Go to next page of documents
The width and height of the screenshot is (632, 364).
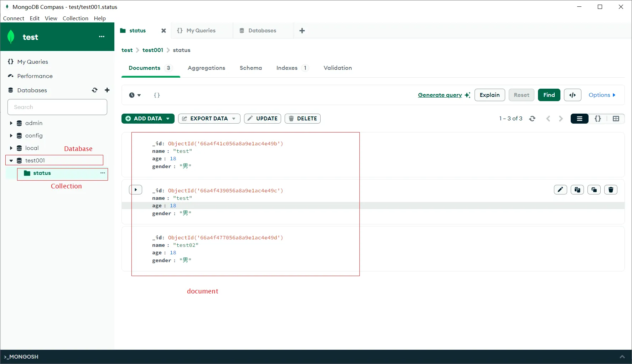tap(561, 119)
